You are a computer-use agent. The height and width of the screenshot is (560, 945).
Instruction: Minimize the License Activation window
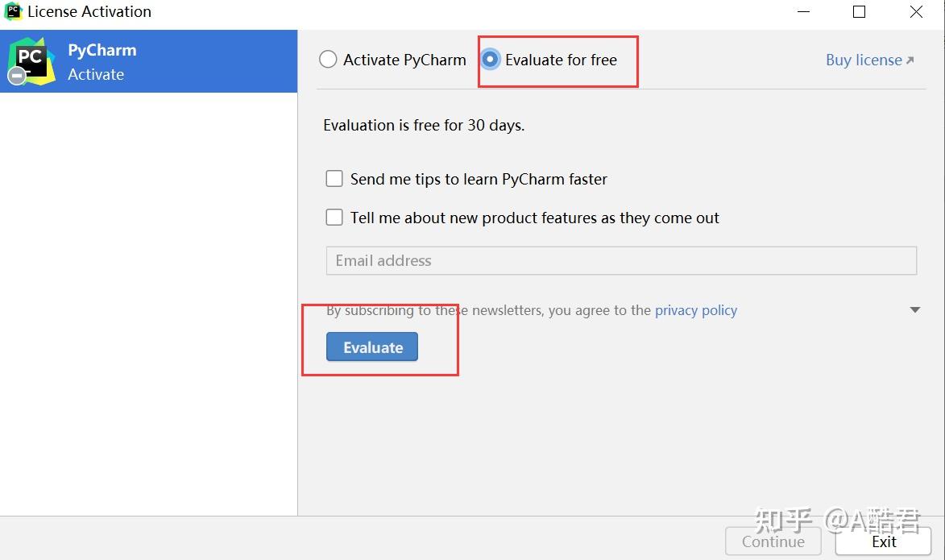pyautogui.click(x=803, y=11)
